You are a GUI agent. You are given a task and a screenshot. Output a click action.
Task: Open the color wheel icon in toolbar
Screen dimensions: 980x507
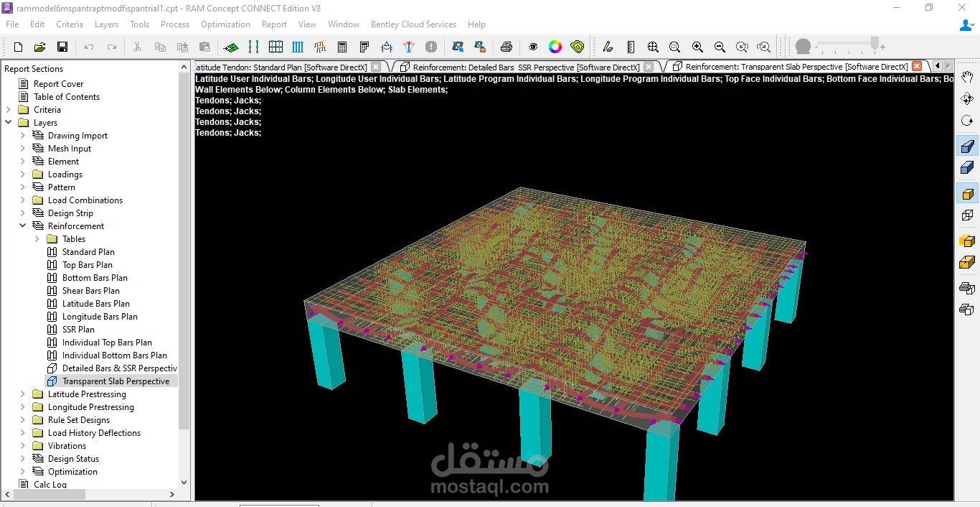555,47
